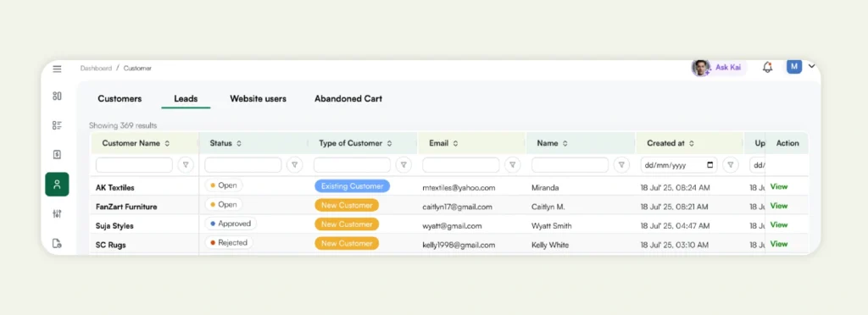Click the Suja Styles customer name
Viewport: 868px width, 315px height.
click(114, 226)
